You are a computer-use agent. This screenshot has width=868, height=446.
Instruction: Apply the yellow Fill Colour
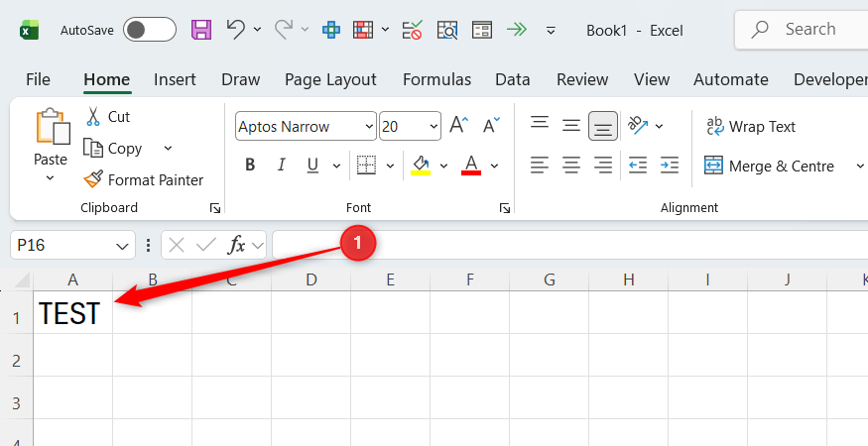421,165
